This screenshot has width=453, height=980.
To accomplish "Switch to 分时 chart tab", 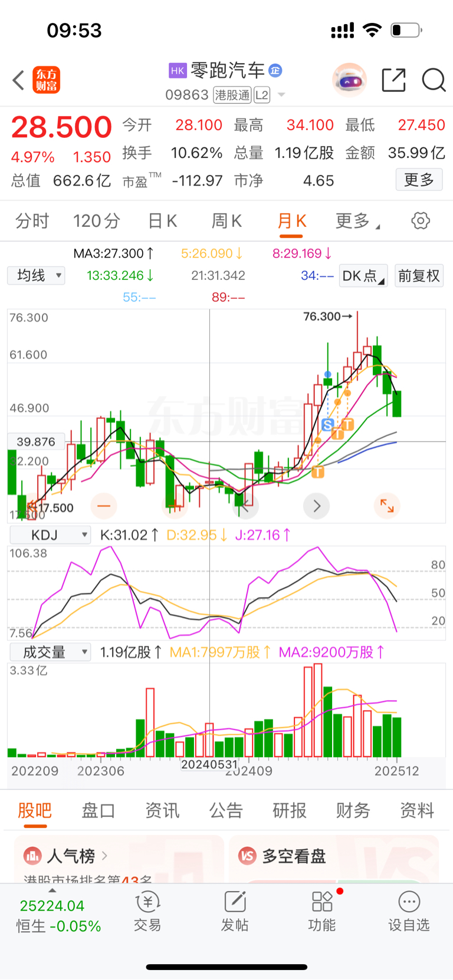I will coord(32,221).
